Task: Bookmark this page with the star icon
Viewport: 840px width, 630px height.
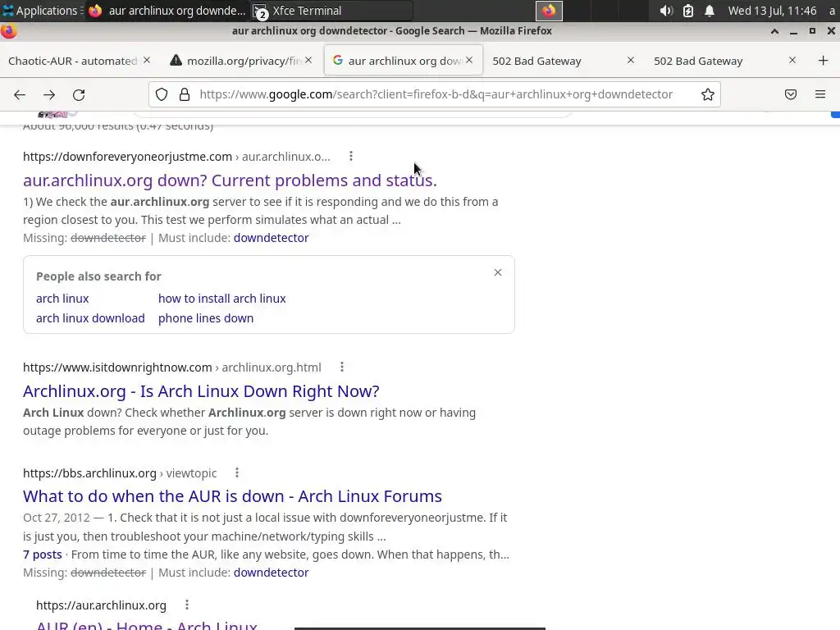Action: coord(708,95)
